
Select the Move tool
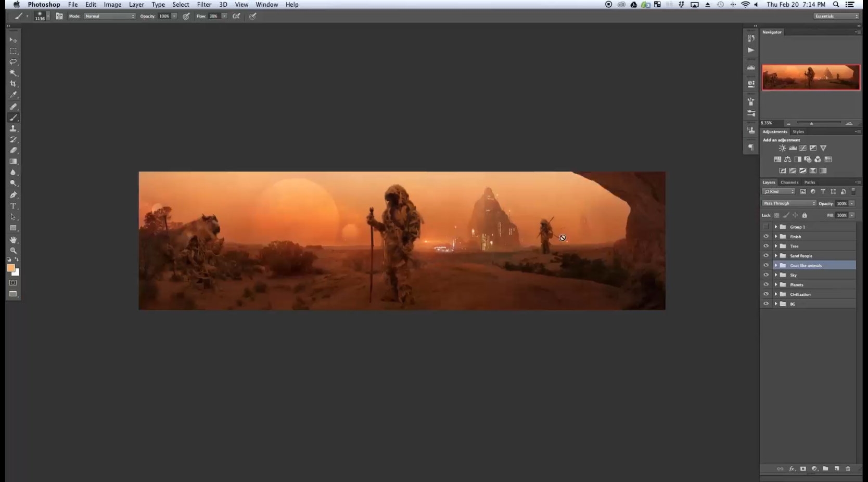click(13, 40)
